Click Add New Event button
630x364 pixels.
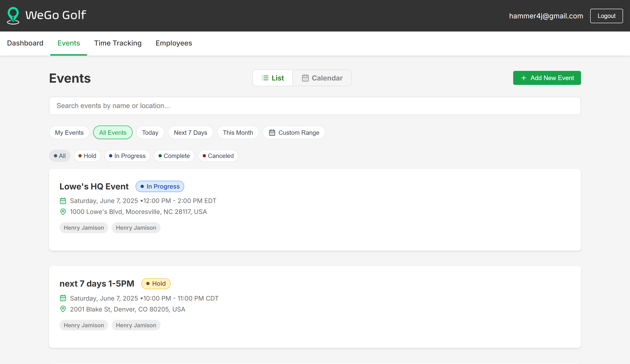pos(547,78)
